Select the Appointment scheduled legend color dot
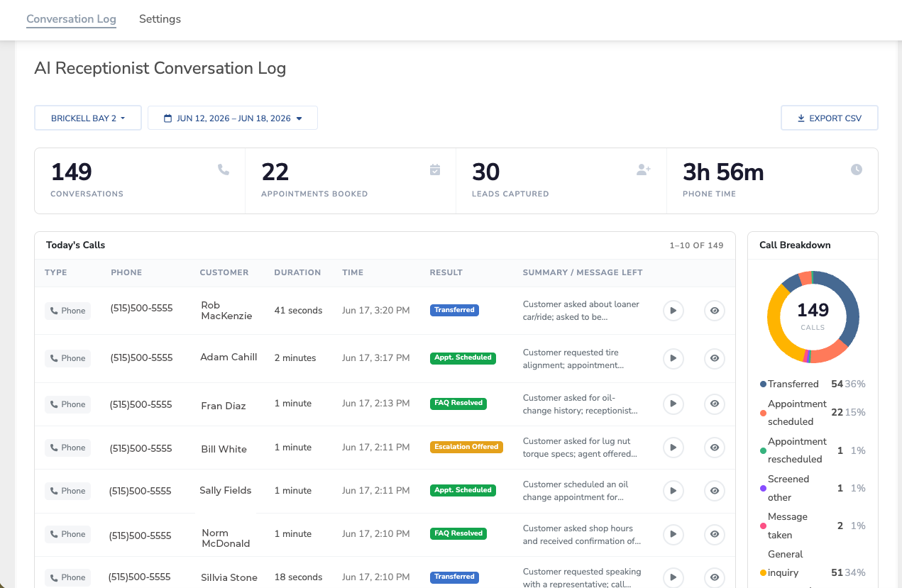Viewport: 902px width, 588px height. [763, 413]
